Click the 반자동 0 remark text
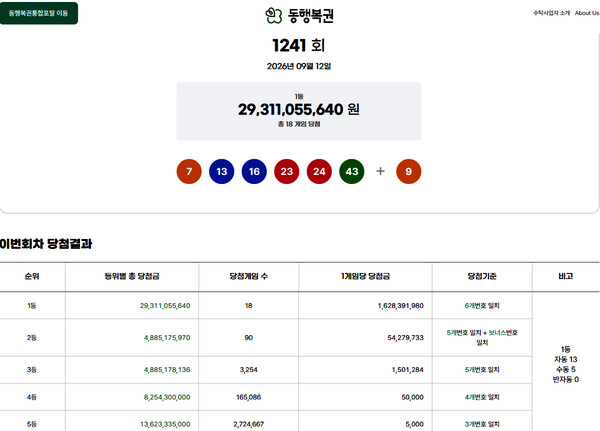Viewport: 600px width, 431px height. 566,380
